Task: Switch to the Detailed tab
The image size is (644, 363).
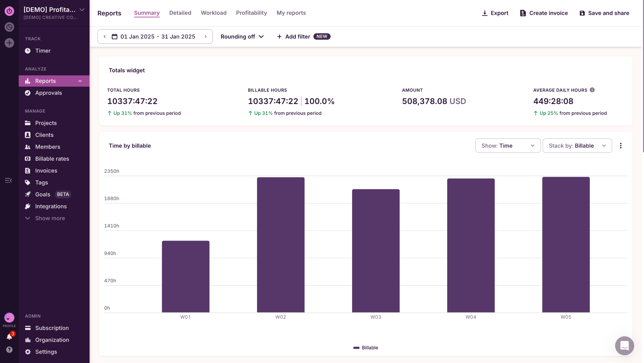Action: 180,13
